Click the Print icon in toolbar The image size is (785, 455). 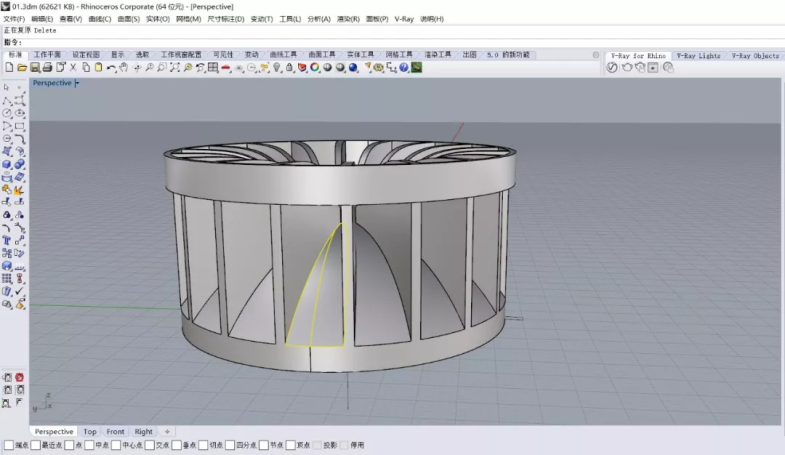click(x=48, y=68)
